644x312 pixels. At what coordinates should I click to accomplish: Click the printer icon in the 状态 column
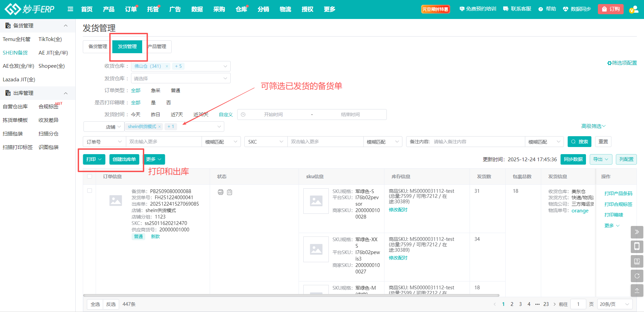[221, 192]
